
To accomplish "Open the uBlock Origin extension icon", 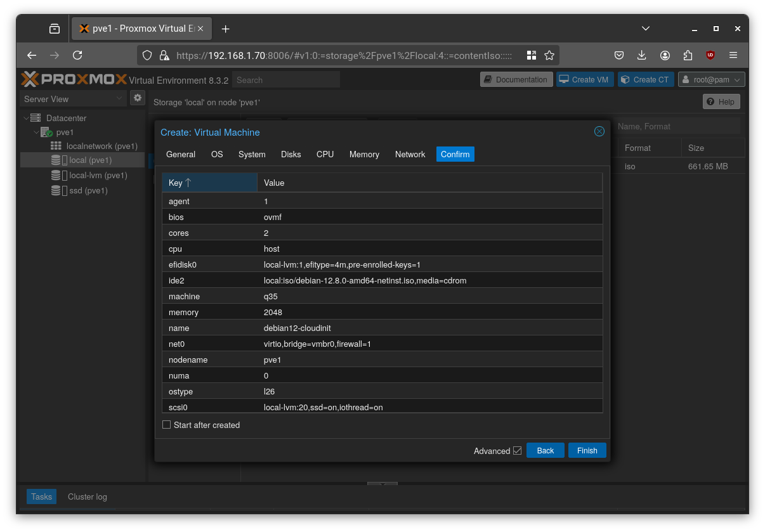I will pyautogui.click(x=710, y=55).
